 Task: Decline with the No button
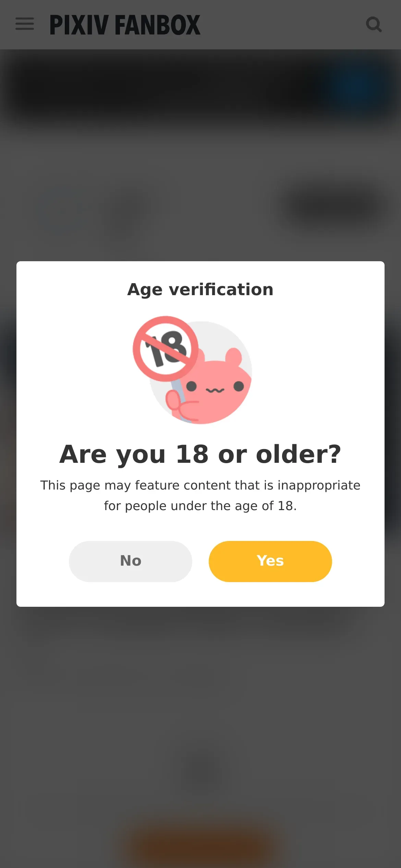pos(131,561)
